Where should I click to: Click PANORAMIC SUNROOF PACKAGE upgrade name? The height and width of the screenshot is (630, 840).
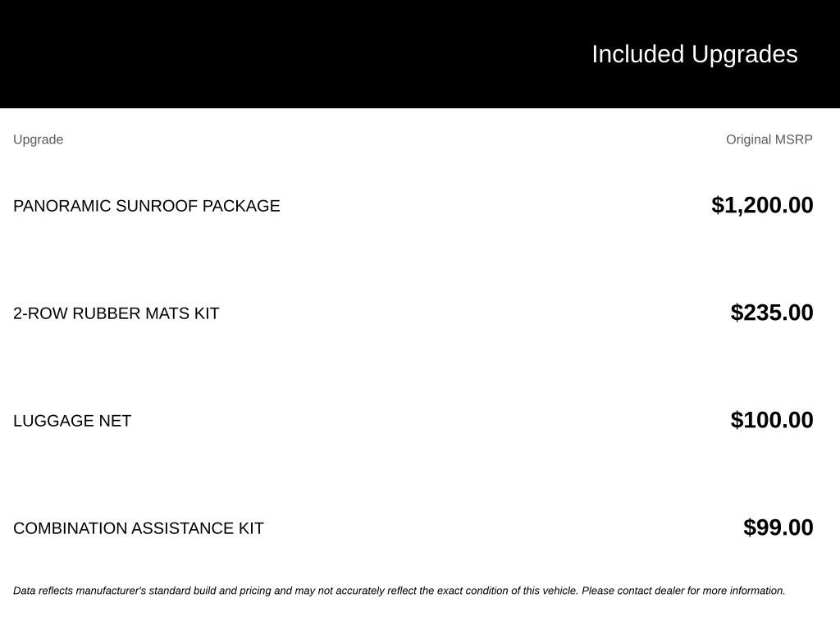[x=146, y=206]
